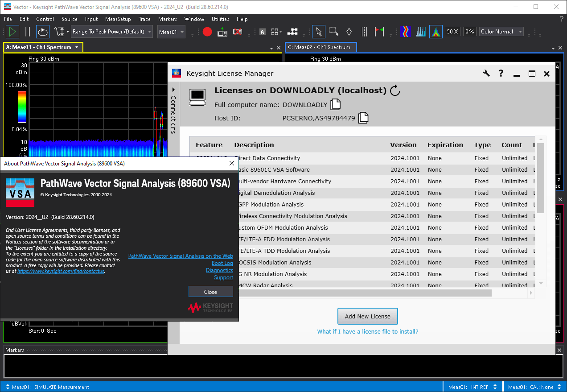This screenshot has width=567, height=392.
Task: Start the measurement with the Play icon
Action: (x=12, y=31)
